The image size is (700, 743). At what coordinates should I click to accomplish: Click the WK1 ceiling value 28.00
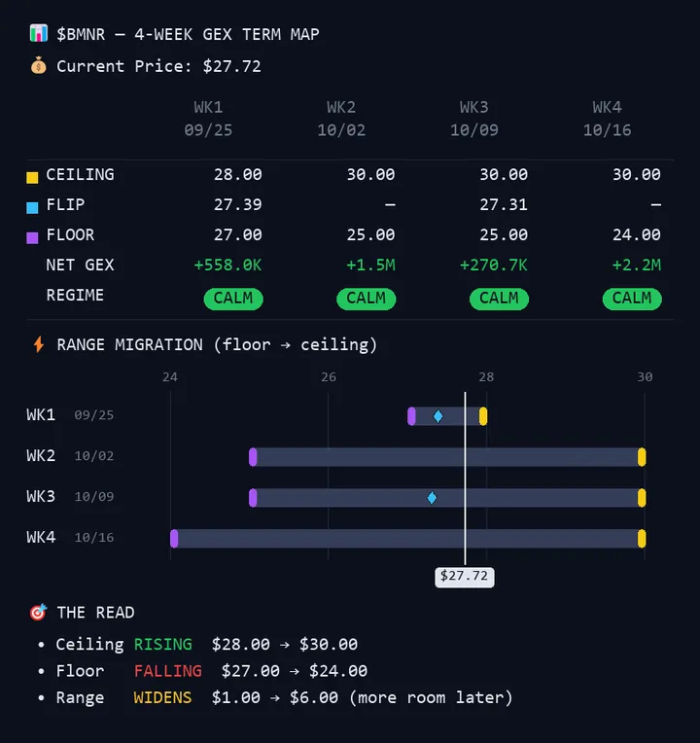coord(238,174)
